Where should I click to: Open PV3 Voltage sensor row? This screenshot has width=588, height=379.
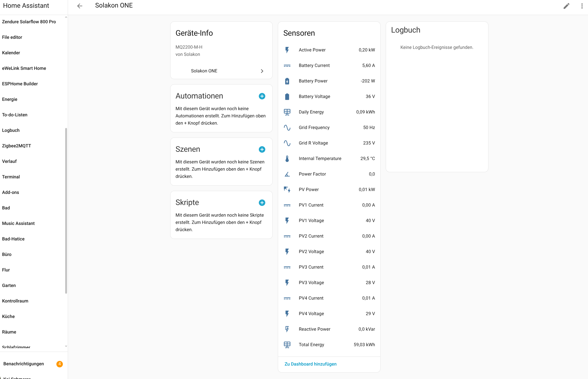[329, 283]
